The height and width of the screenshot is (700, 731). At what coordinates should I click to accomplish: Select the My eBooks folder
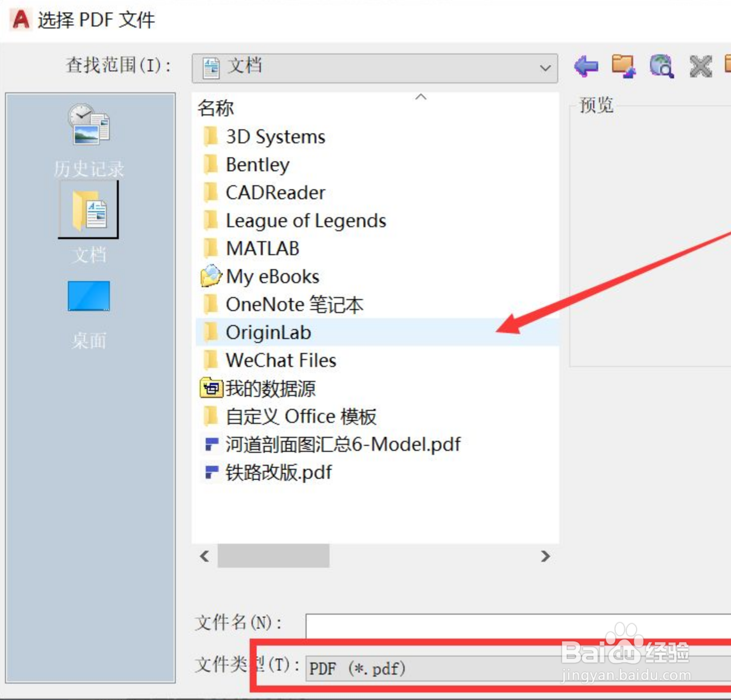click(260, 276)
